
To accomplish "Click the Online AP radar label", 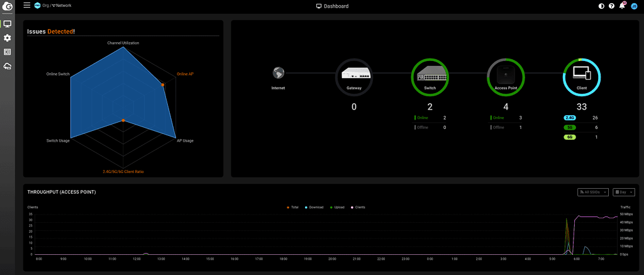I will click(x=185, y=74).
